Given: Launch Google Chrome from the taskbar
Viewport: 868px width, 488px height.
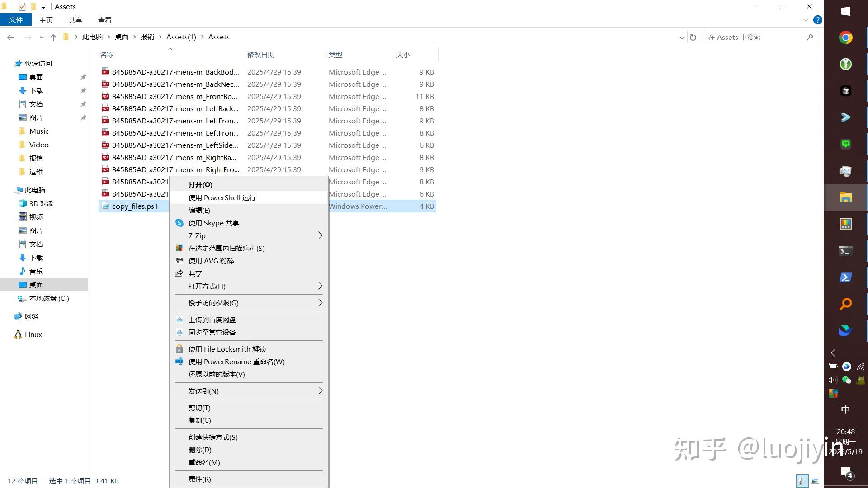Looking at the screenshot, I should [x=845, y=38].
